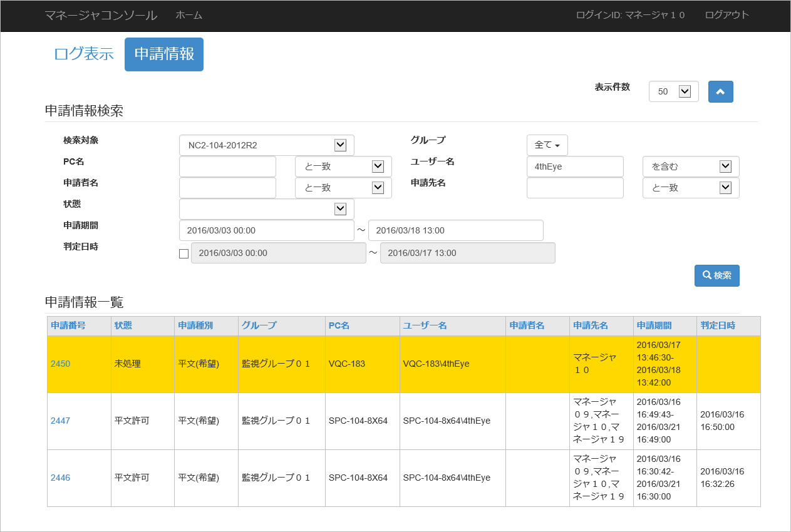This screenshot has height=532, width=791.
Task: Sort by the PC名 column header
Action: (x=339, y=325)
